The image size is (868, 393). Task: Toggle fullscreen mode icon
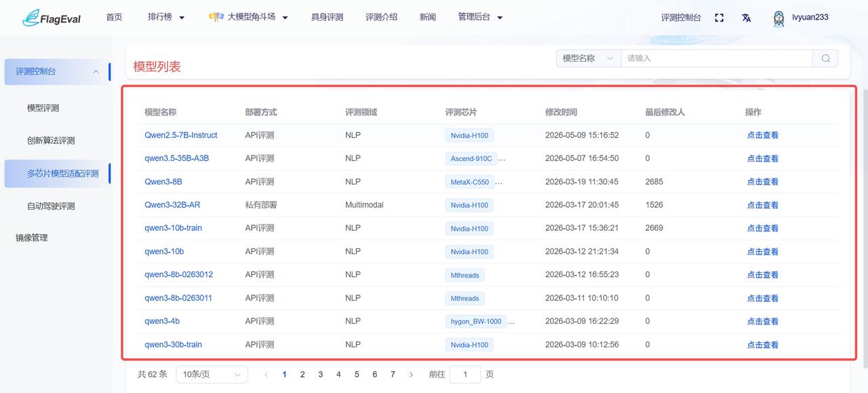coord(719,18)
